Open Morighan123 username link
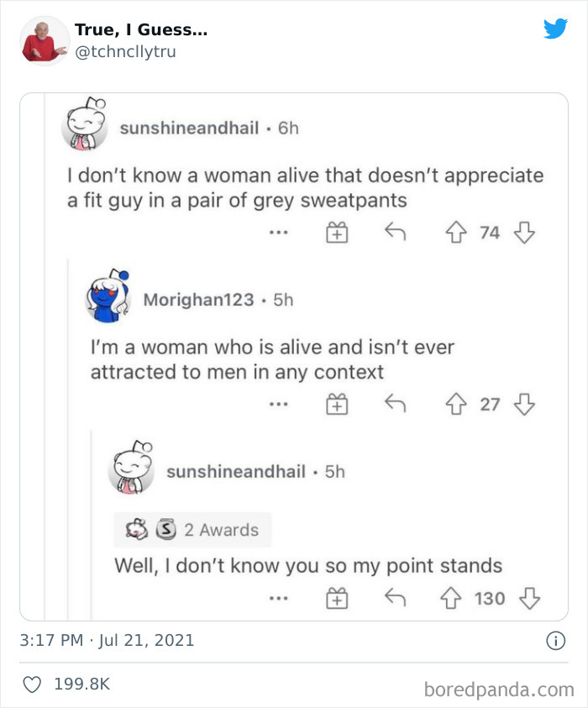The height and width of the screenshot is (708, 588). (198, 300)
